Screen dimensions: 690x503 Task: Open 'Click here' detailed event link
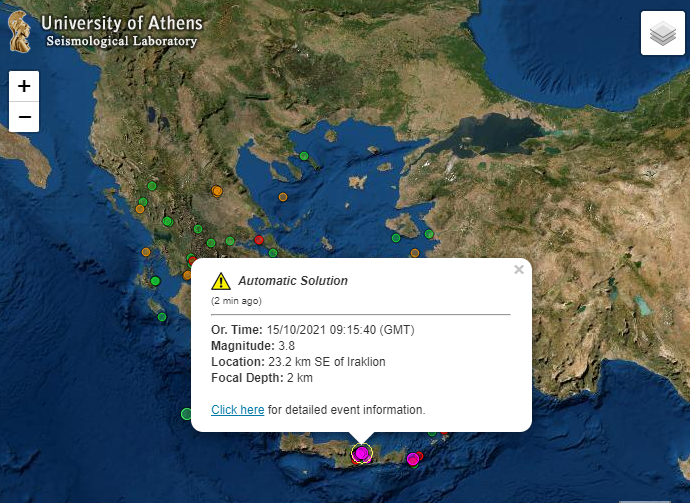tap(238, 410)
